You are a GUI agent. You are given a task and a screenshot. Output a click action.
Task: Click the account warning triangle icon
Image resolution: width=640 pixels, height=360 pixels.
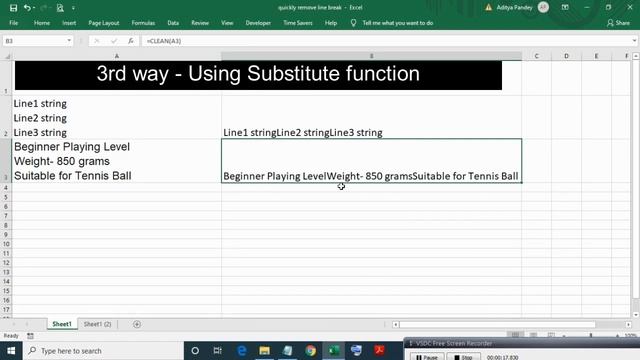tap(488, 7)
